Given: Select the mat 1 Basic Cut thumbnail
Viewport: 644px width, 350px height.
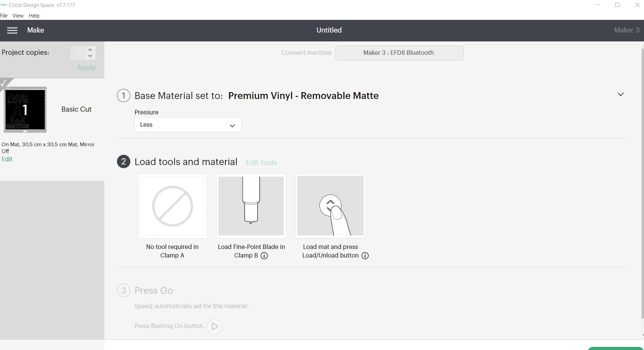Looking at the screenshot, I should click(25, 110).
